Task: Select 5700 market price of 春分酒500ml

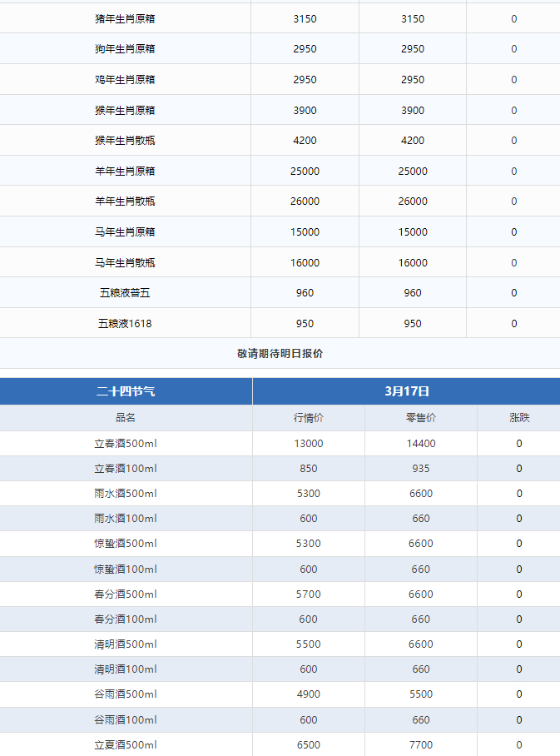Action: (x=309, y=594)
